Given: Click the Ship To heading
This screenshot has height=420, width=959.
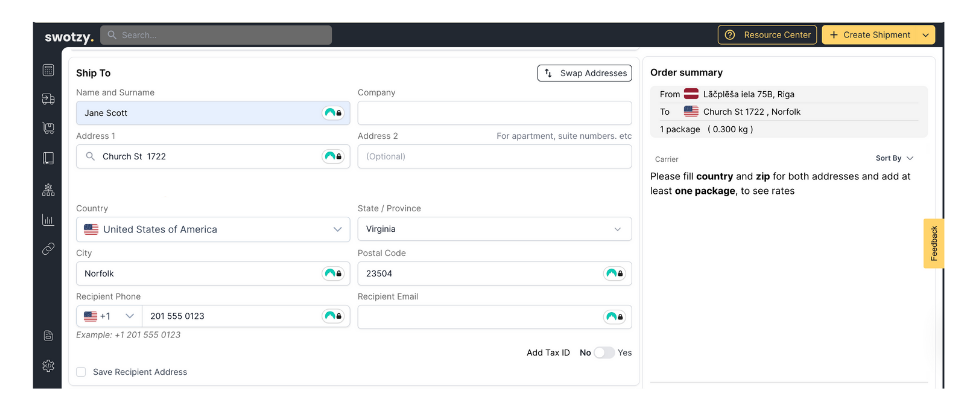Looking at the screenshot, I should tap(93, 73).
